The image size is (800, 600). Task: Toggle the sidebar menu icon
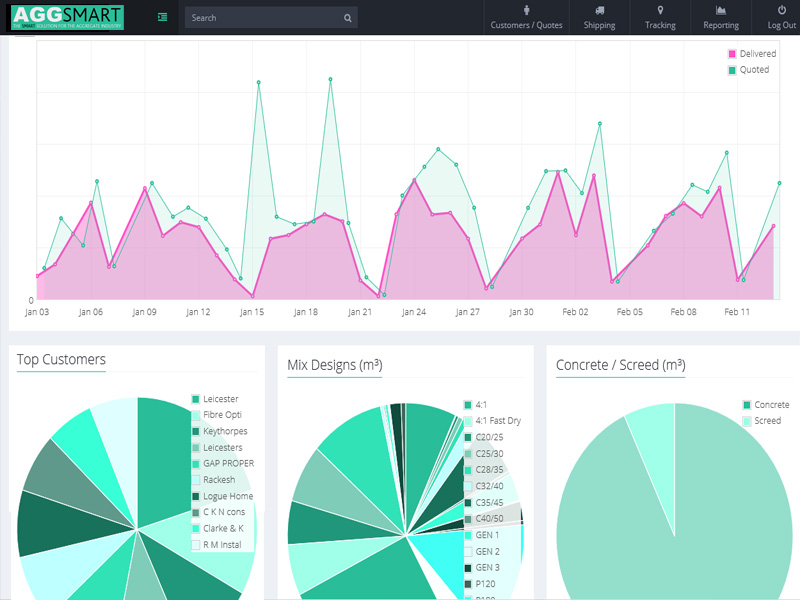[x=162, y=17]
